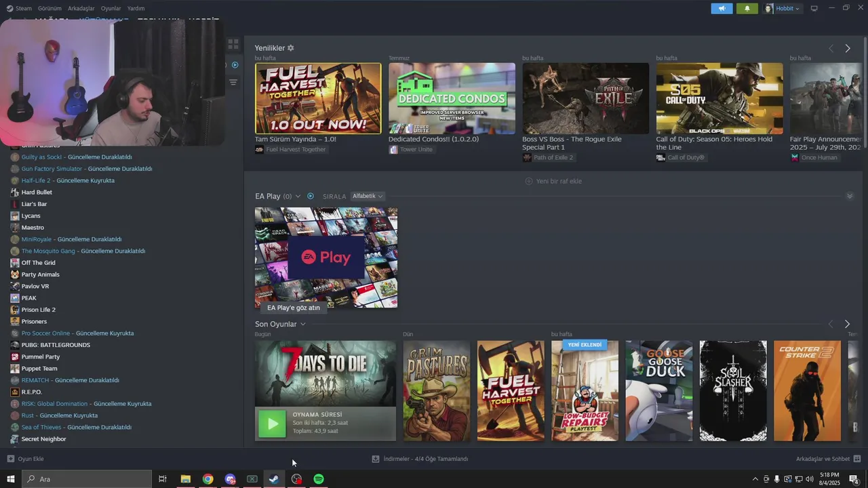Open EA Play banner image
The width and height of the screenshot is (868, 488).
point(326,258)
